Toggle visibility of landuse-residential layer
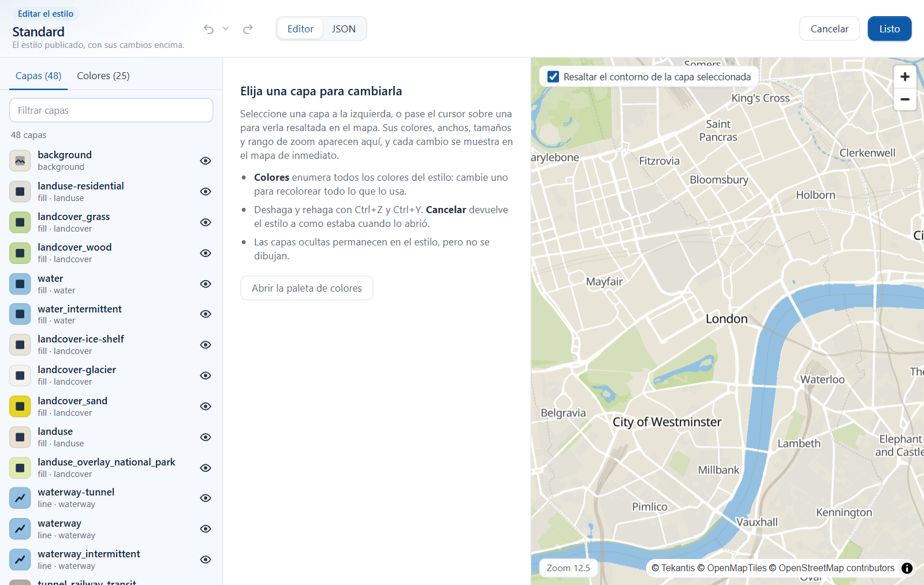924x585 pixels. point(206,192)
